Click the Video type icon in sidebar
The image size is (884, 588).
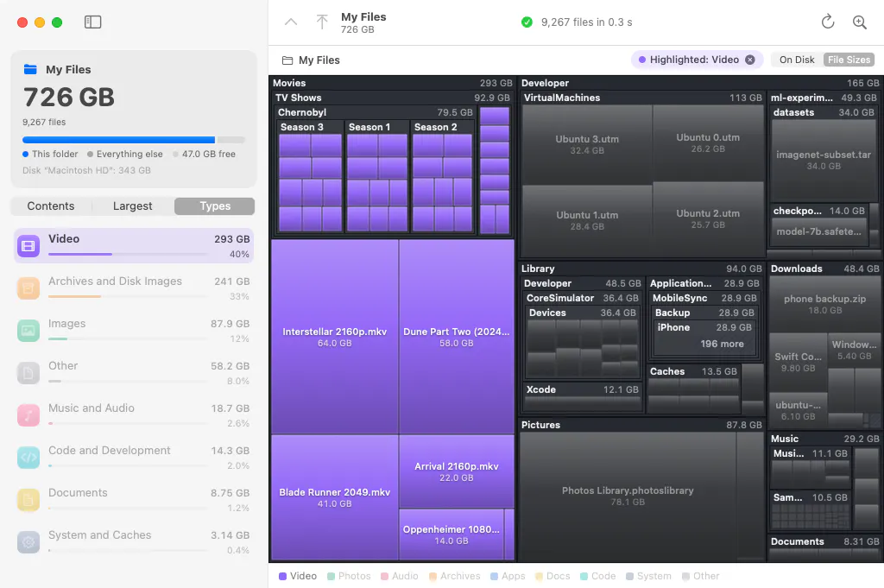28,246
